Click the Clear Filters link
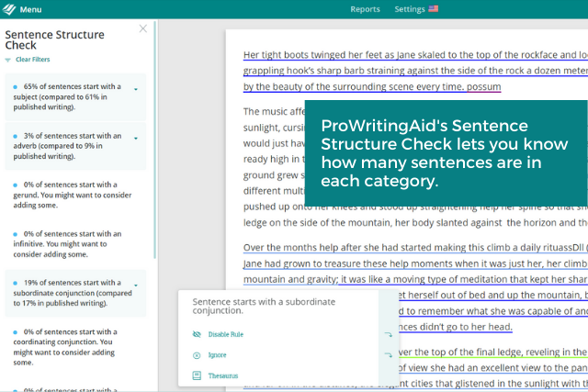Viewport: 588px width, 392px height. point(33,59)
